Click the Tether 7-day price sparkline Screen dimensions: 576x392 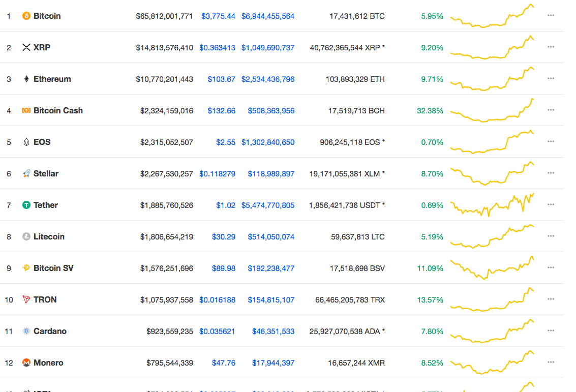tap(492, 205)
